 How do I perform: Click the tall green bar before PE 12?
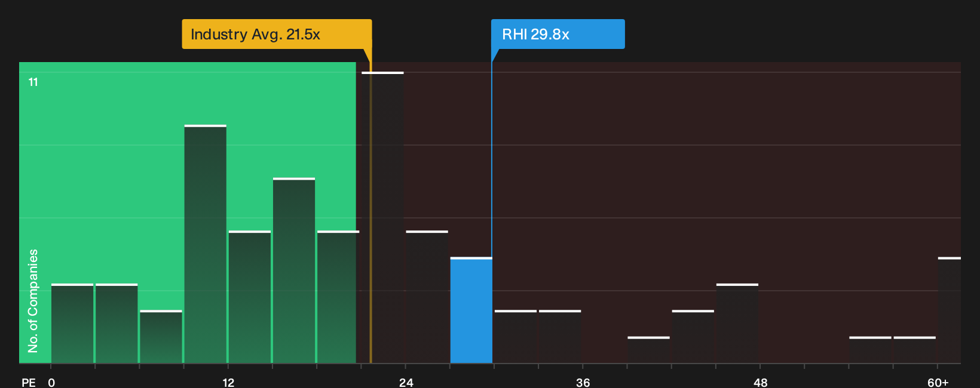(205, 244)
